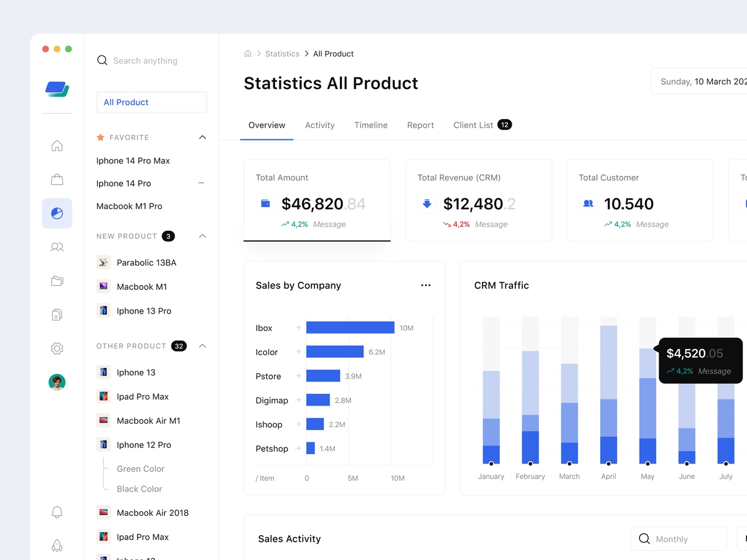Click the shopping bag sidebar icon
The width and height of the screenshot is (747, 560).
click(57, 180)
